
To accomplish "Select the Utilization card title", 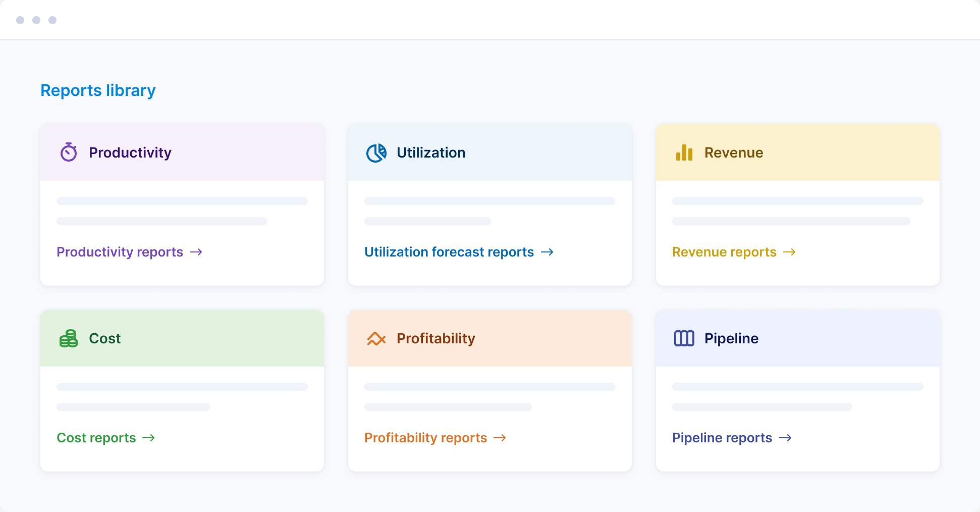I will (x=431, y=152).
